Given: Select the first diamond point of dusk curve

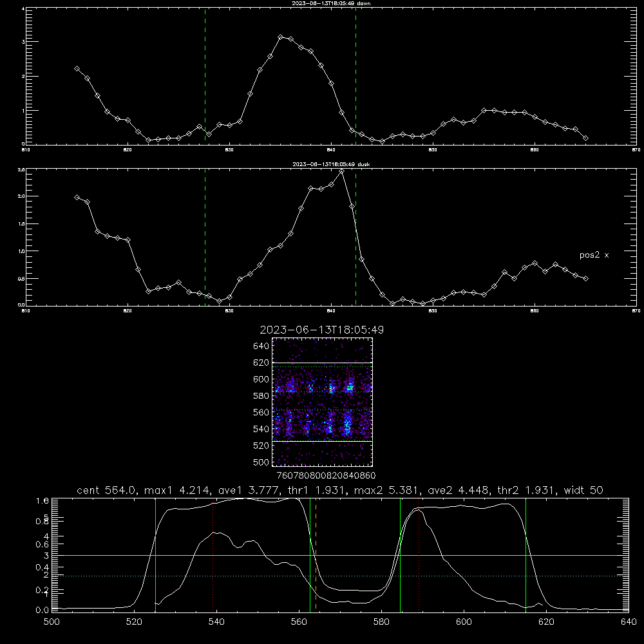Looking at the screenshot, I should click(x=77, y=198).
